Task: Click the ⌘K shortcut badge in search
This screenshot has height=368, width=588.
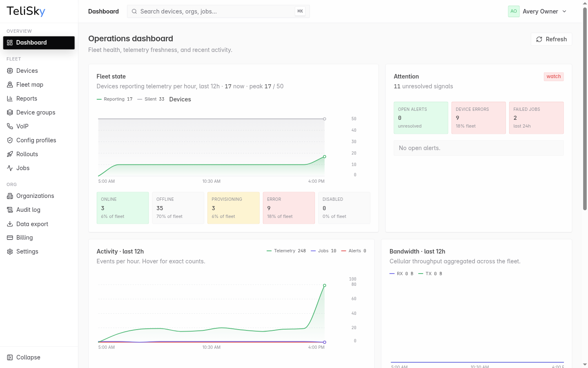Action: coord(300,11)
